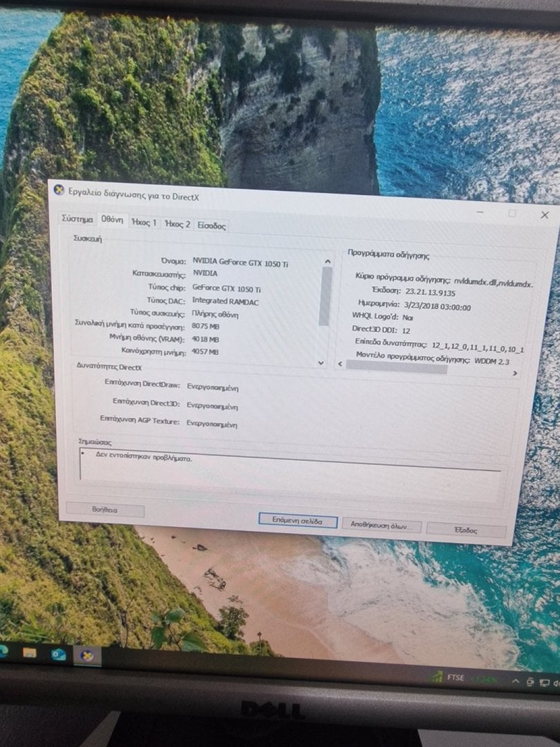Screen dimensions: 560x747
Task: Click the manufacturer value NVIDIA
Action: pos(205,273)
